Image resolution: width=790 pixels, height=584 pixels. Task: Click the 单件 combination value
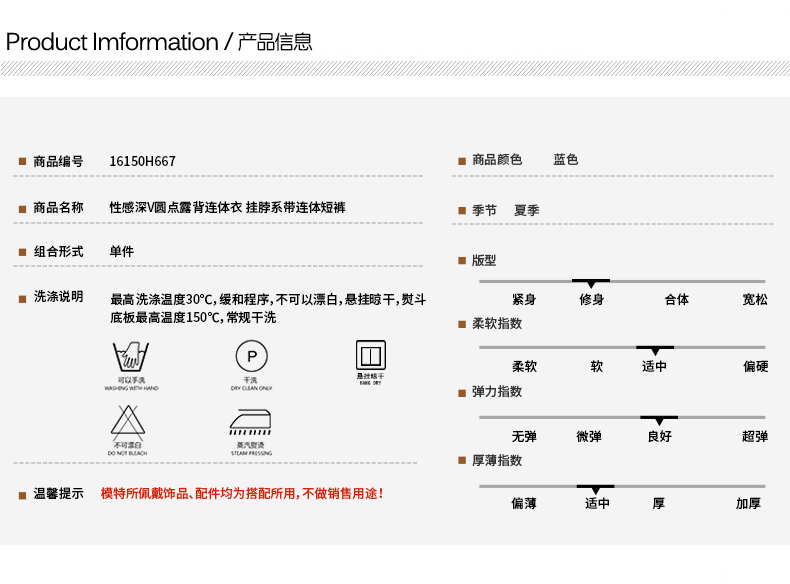coord(122,251)
